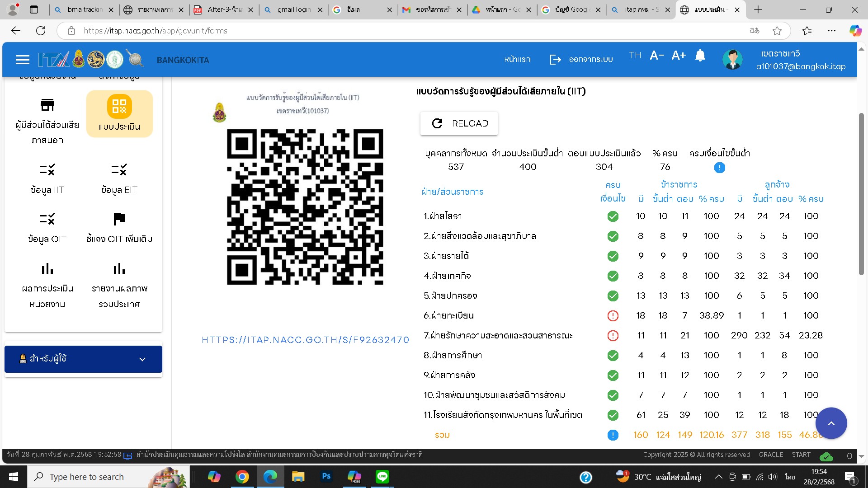This screenshot has height=488, width=868.
Task: Click the blue info icon under ครบเงื่อนไขขั้นต่ำ
Action: [719, 168]
